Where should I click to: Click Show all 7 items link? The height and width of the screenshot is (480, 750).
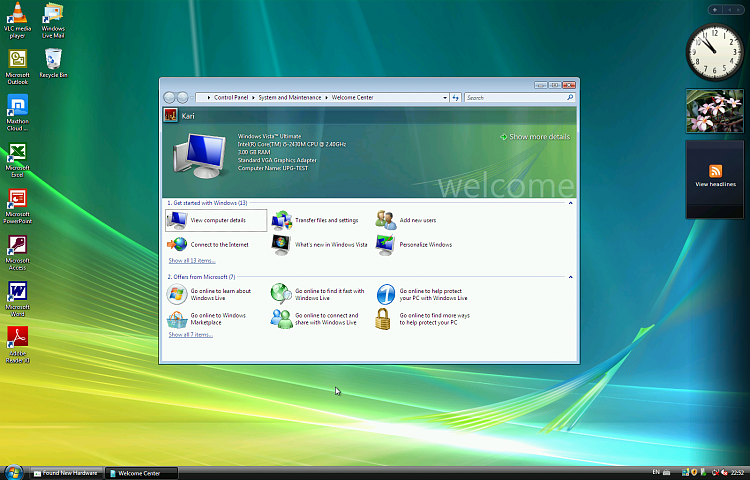[190, 335]
